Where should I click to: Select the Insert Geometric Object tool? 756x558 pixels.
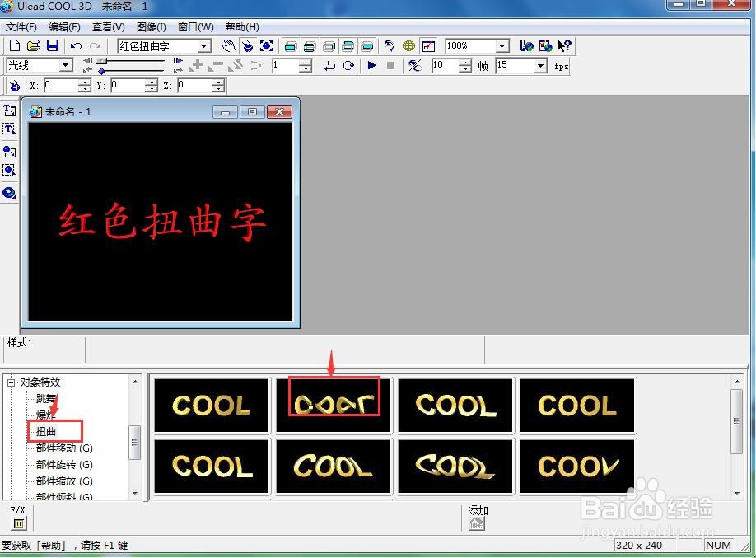[9, 193]
